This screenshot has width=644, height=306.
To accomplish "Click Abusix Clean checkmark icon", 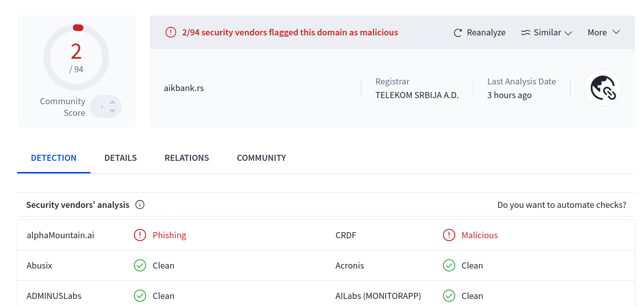I will coord(140,266).
